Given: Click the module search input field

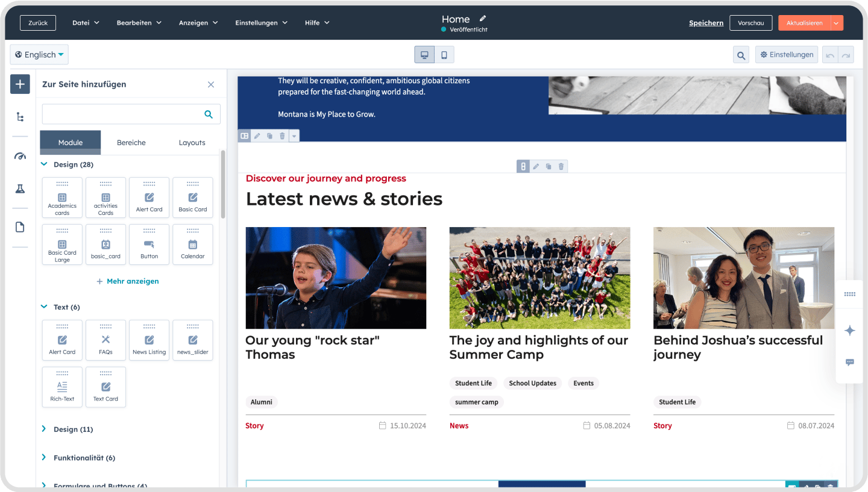Looking at the screenshot, I should tap(124, 114).
